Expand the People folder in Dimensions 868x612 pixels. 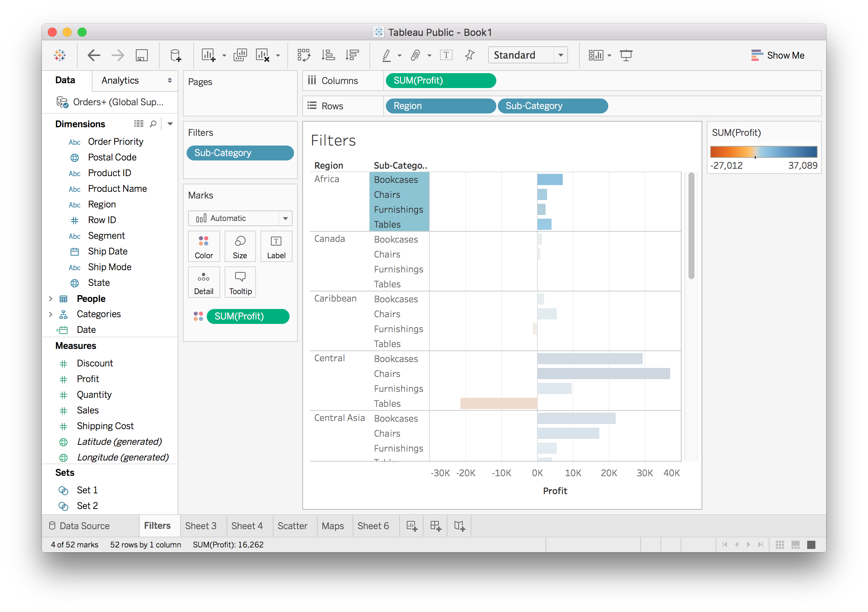(x=51, y=299)
